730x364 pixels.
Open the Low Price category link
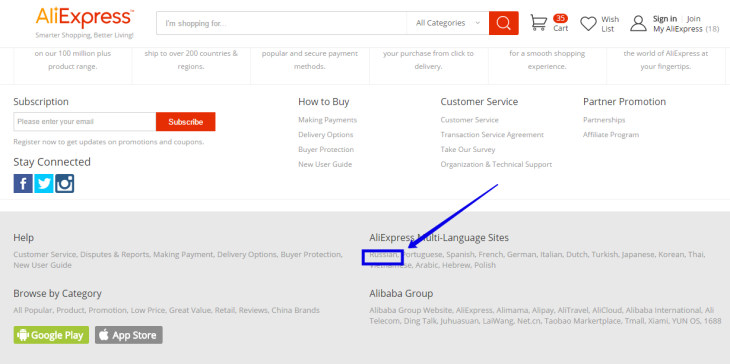148,310
